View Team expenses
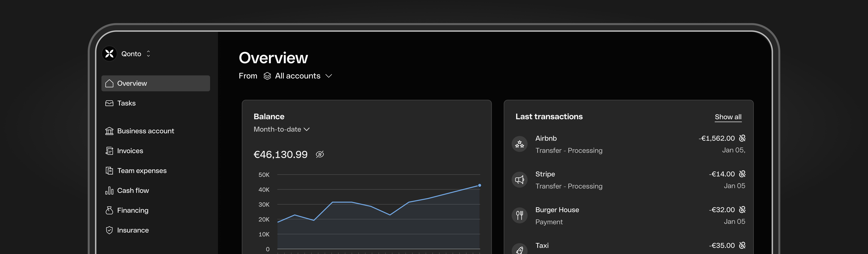Image resolution: width=868 pixels, height=254 pixels. 142,170
